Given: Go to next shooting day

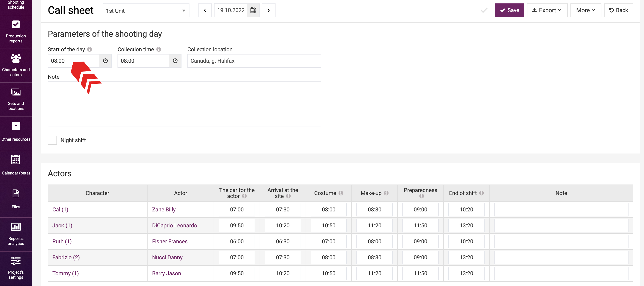Looking at the screenshot, I should (268, 10).
